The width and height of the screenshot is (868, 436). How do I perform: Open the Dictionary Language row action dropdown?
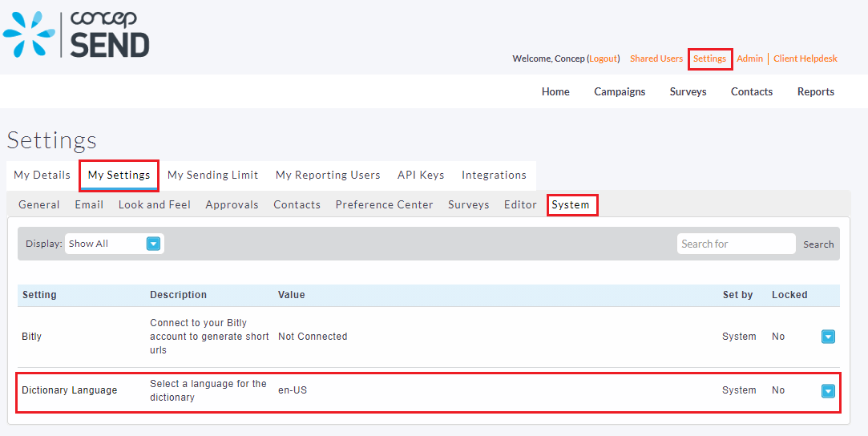828,390
